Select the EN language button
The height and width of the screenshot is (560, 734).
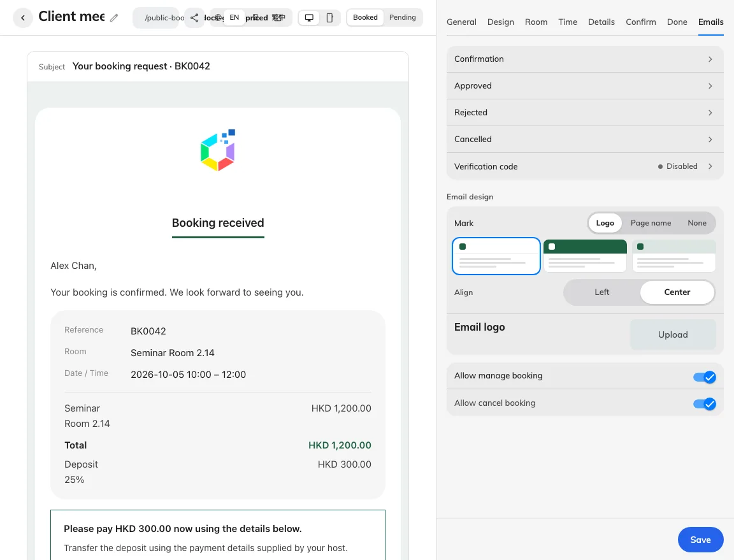pos(234,17)
